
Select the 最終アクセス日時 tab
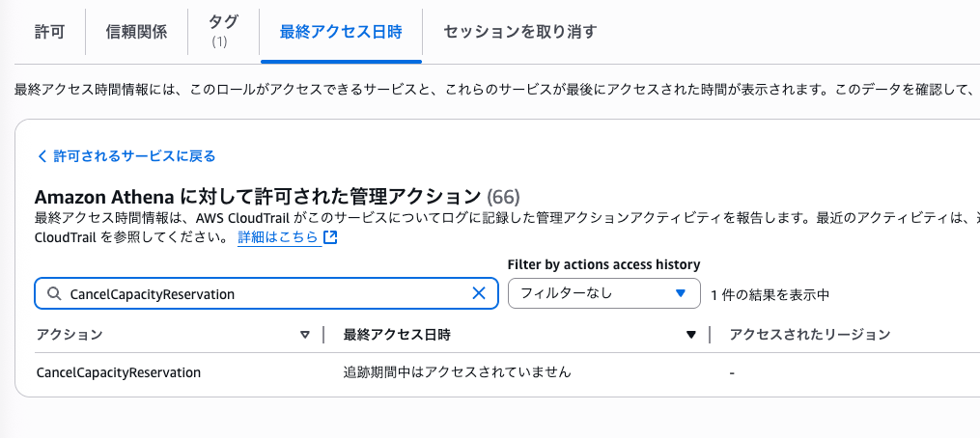tap(341, 32)
